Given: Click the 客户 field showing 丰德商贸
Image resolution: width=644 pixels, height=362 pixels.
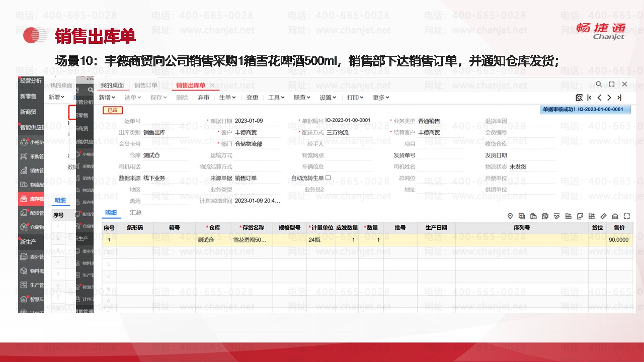Looking at the screenshot, I should coord(257,133).
